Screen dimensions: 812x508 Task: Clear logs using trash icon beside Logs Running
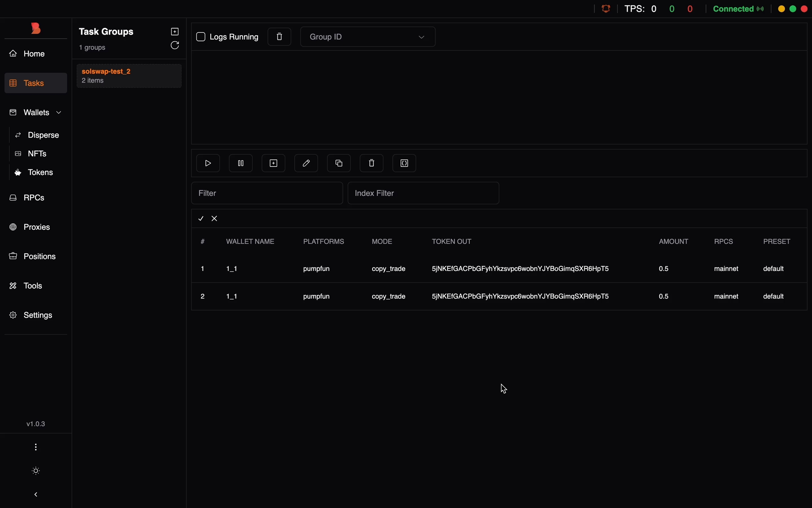(279, 37)
